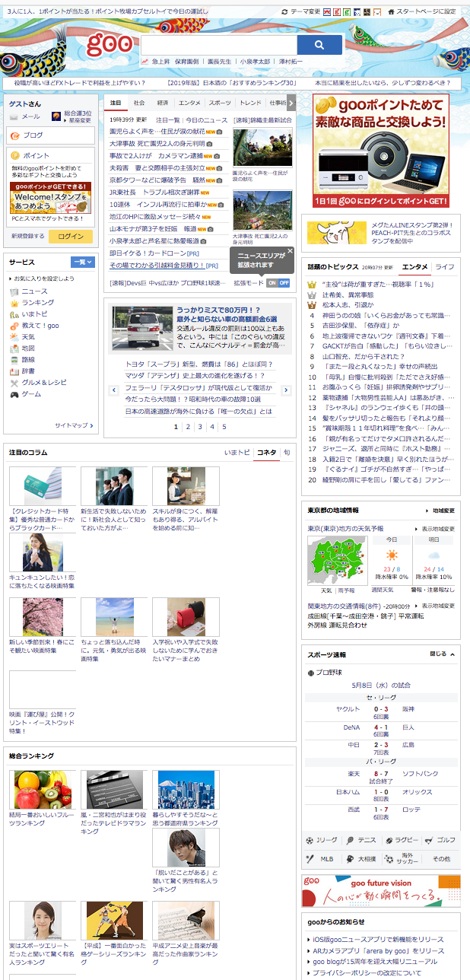
Task: Switch to the いまトピ column tab
Action: click(x=237, y=453)
